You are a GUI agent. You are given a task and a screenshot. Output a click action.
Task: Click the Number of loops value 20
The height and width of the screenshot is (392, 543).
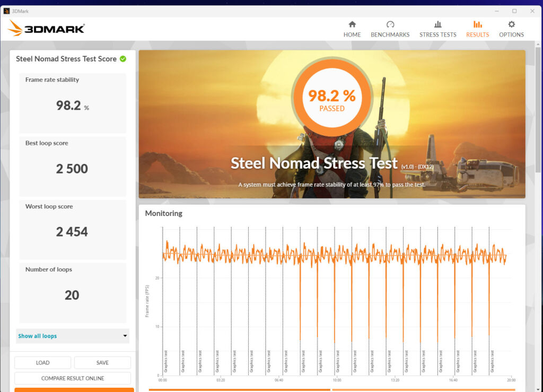(x=72, y=295)
